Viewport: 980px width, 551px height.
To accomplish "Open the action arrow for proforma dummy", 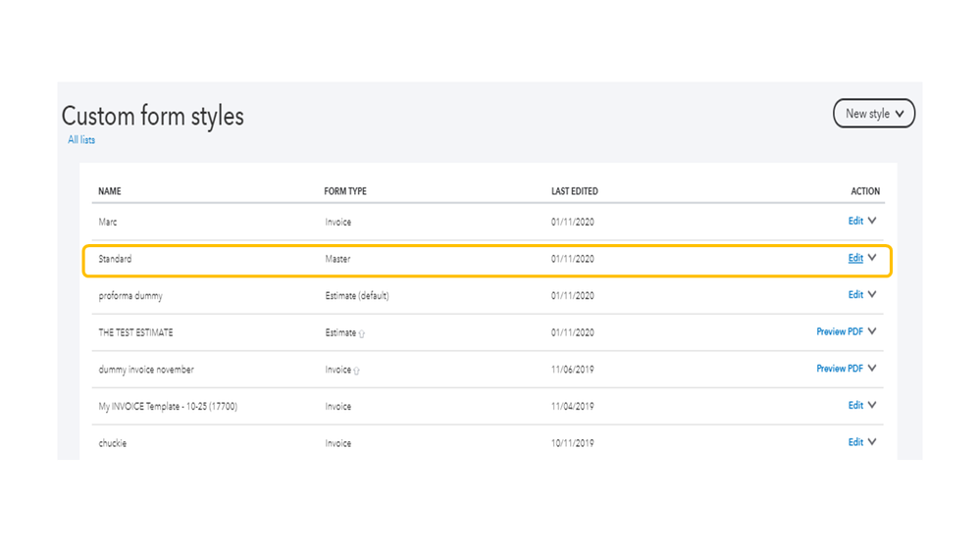I will (872, 295).
